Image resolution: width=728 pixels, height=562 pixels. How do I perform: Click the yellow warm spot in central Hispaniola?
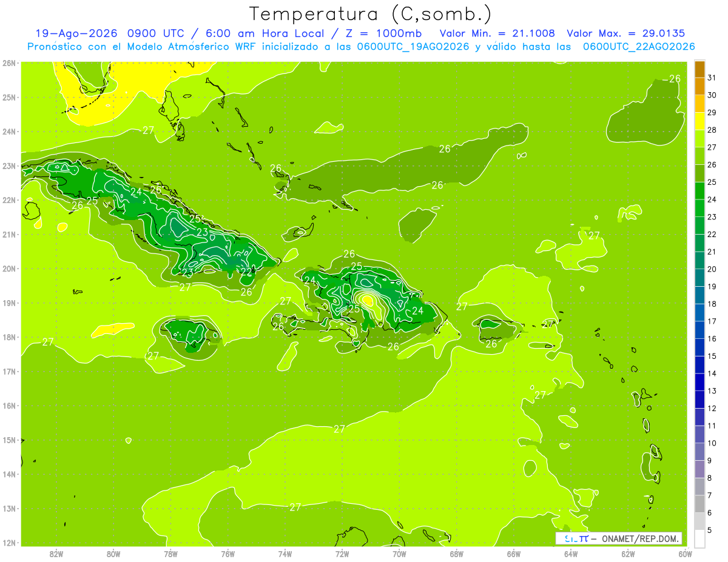(x=367, y=299)
